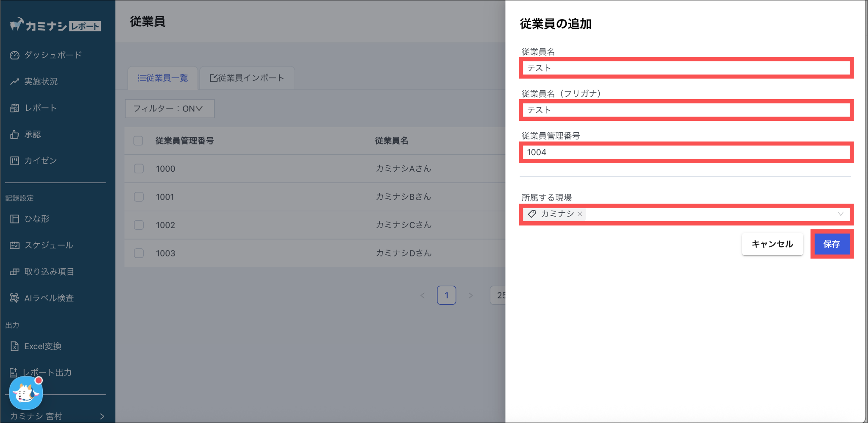Image resolution: width=868 pixels, height=423 pixels.
Task: Select the checkbox for employee 1002
Action: point(139,225)
